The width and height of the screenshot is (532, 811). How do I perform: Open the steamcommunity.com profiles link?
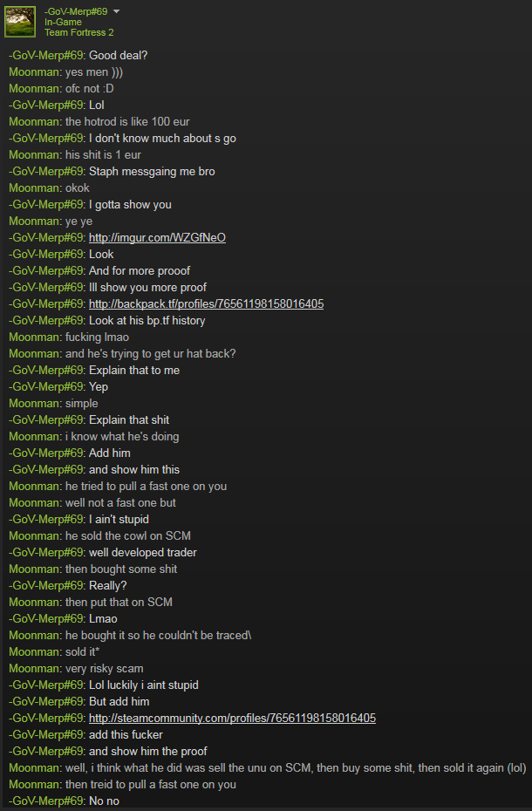(232, 718)
